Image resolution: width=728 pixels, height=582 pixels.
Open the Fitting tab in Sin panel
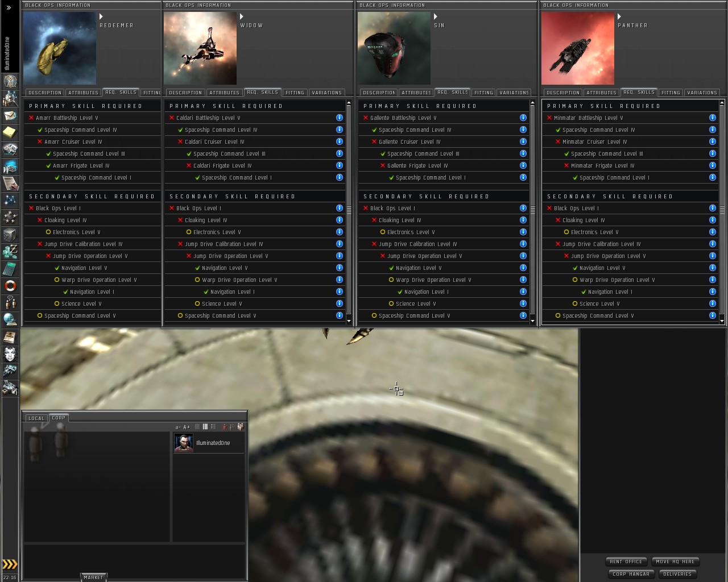[483, 93]
